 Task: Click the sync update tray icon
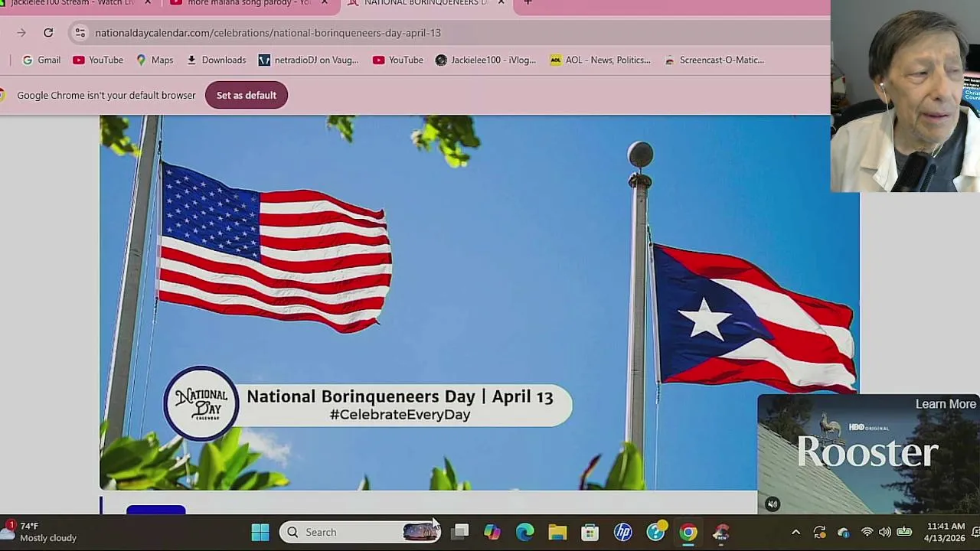(x=819, y=533)
